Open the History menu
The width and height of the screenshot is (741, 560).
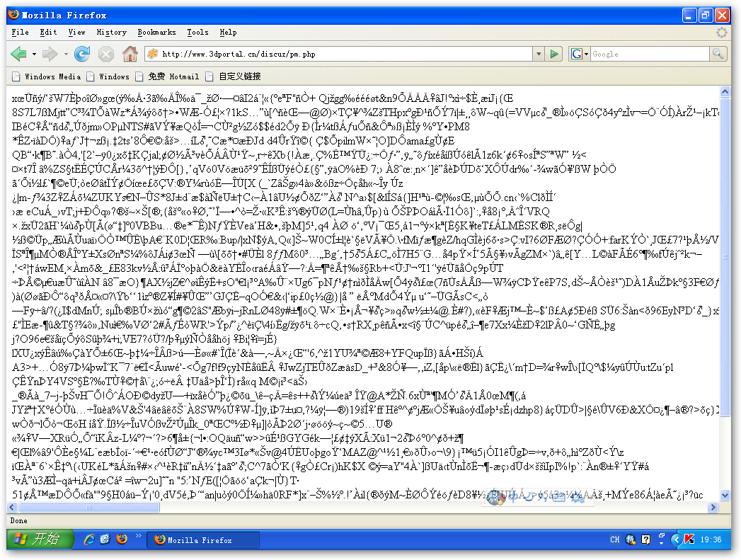click(x=112, y=32)
